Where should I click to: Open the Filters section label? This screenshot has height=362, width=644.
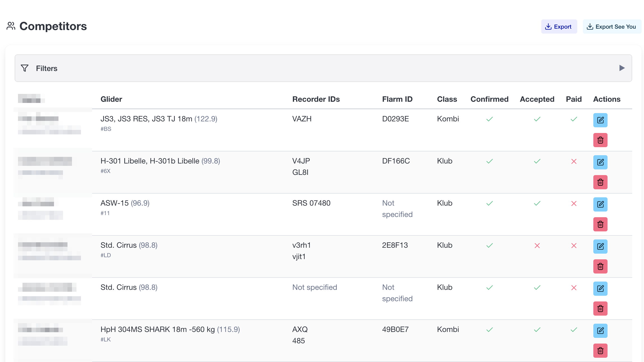pos(46,68)
